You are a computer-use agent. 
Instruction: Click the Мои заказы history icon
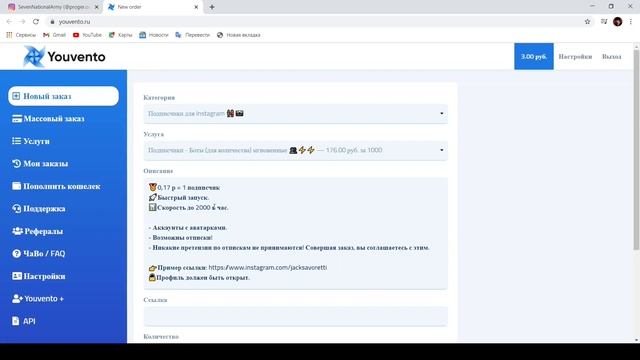pyautogui.click(x=16, y=164)
